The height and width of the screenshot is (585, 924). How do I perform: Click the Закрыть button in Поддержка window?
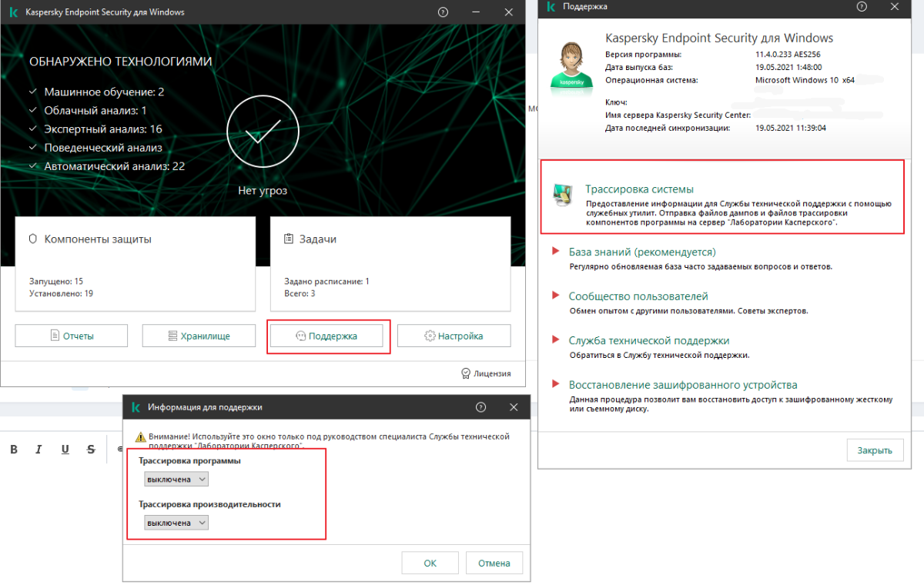(875, 450)
